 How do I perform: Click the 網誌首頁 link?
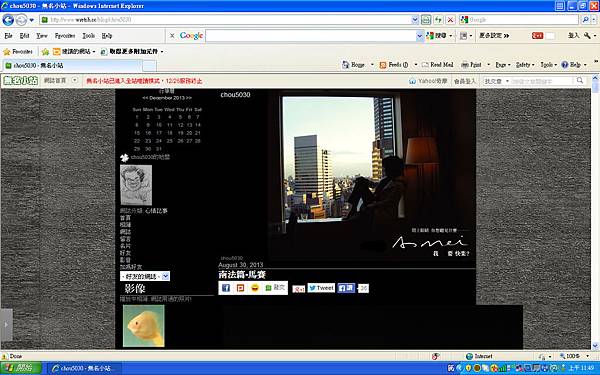coord(55,80)
